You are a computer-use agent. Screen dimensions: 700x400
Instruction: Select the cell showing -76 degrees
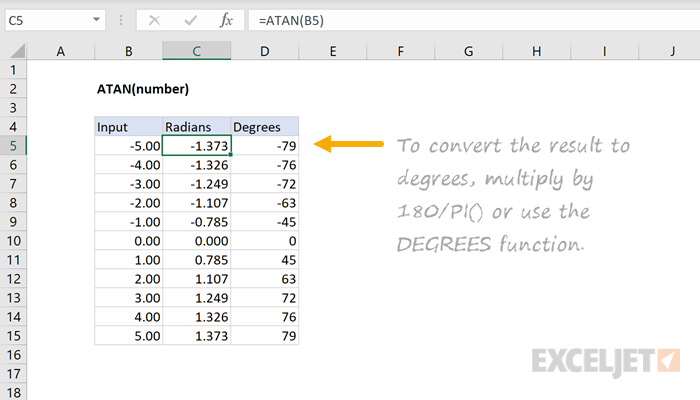pyautogui.click(x=265, y=165)
